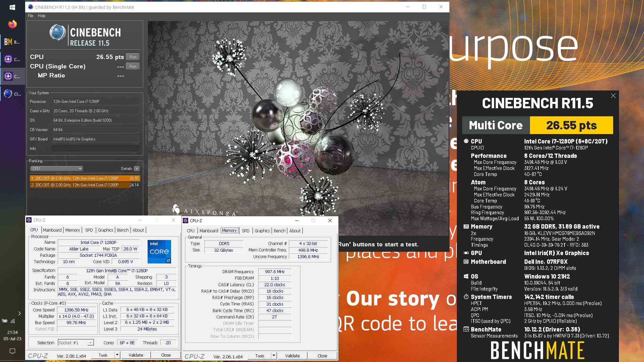This screenshot has height=362, width=644.
Task: Open About tab in right CPU-Z
Action: pyautogui.click(x=295, y=231)
